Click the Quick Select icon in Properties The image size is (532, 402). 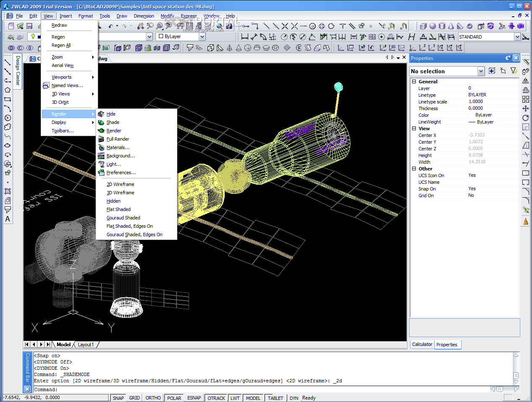(514, 71)
